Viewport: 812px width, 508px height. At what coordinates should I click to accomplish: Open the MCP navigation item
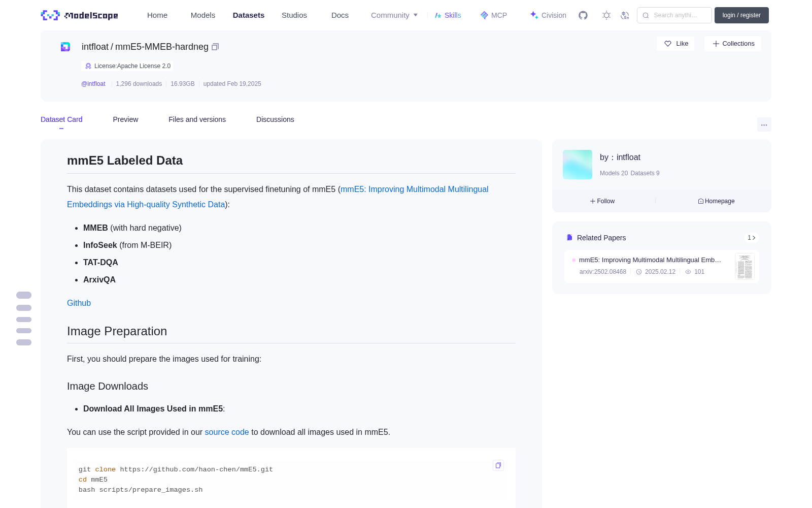tap(494, 15)
